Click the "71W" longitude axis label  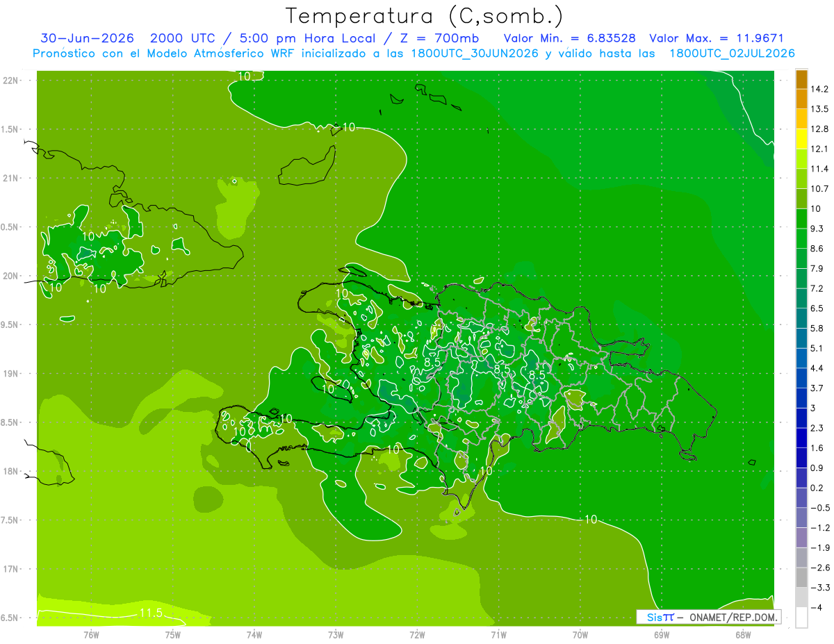click(x=498, y=636)
